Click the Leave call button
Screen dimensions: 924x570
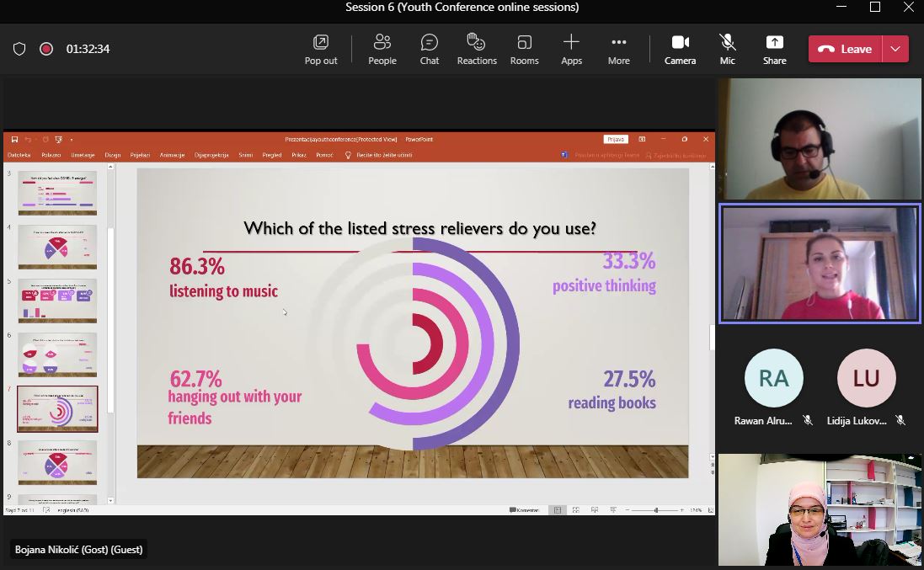pos(845,49)
